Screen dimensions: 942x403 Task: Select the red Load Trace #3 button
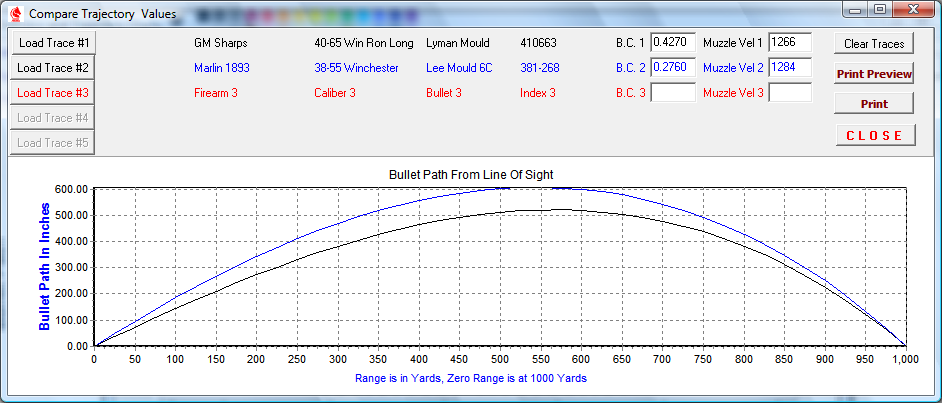click(54, 93)
